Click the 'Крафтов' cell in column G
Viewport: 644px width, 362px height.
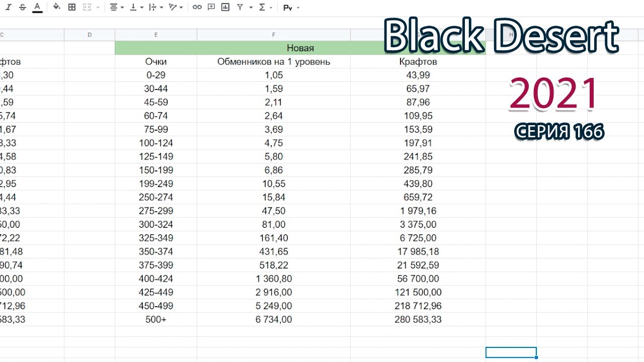[418, 61]
